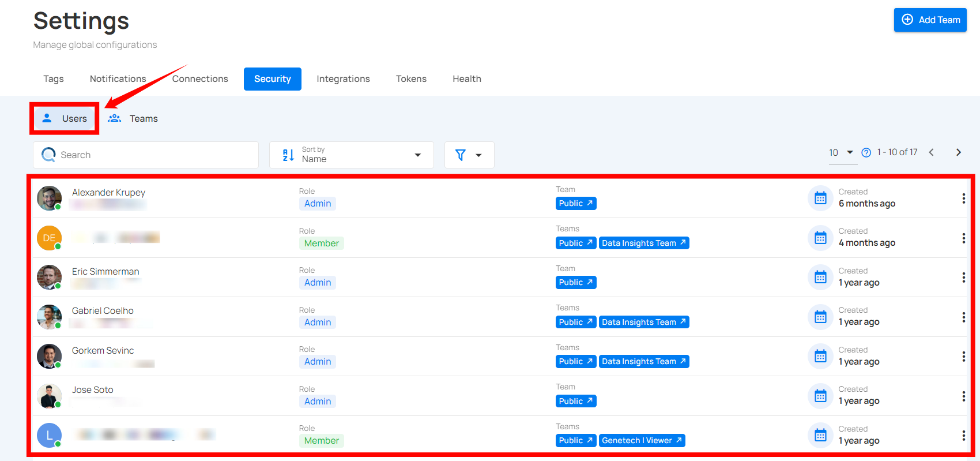This screenshot has height=461, width=980.
Task: Open options menu for Alexander Krupey
Action: tap(963, 198)
